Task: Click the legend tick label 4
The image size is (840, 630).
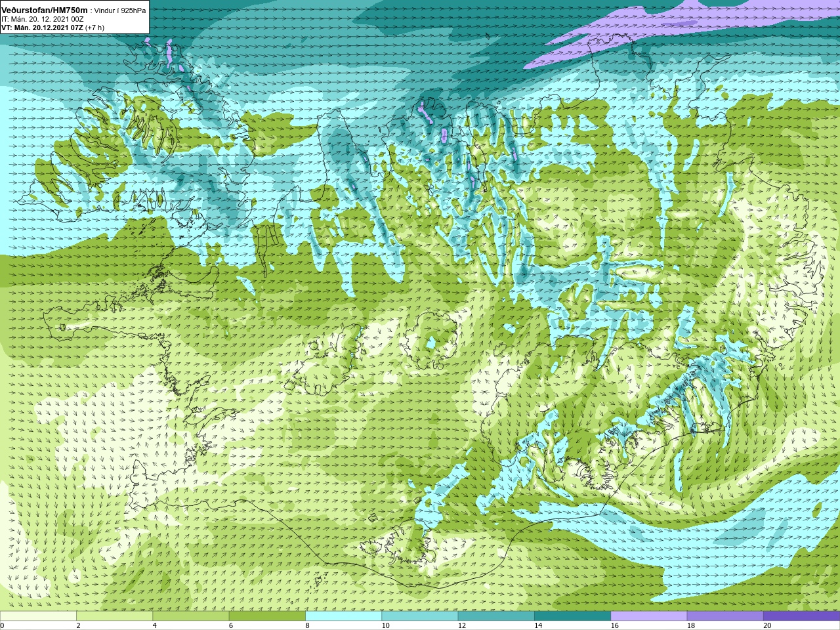Action: pyautogui.click(x=154, y=625)
